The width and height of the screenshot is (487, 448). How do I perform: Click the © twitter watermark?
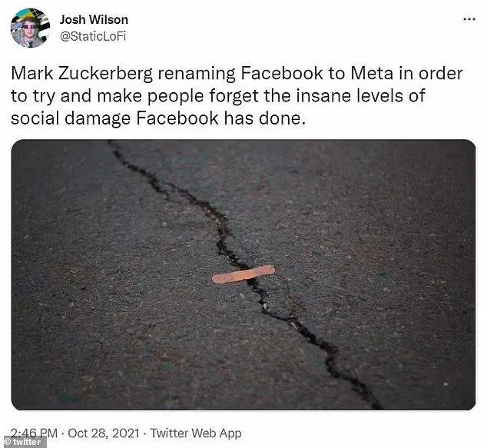[x=23, y=442]
